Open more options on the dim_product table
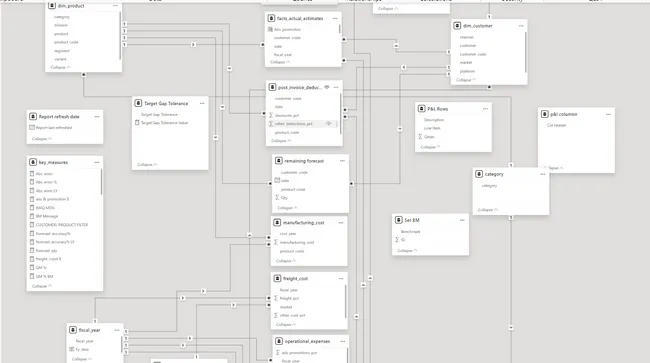Image resolution: width=650 pixels, height=363 pixels. coord(115,6)
